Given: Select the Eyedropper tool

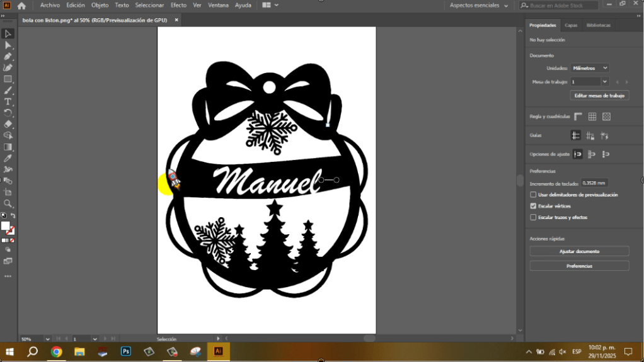Looking at the screenshot, I should [8, 159].
